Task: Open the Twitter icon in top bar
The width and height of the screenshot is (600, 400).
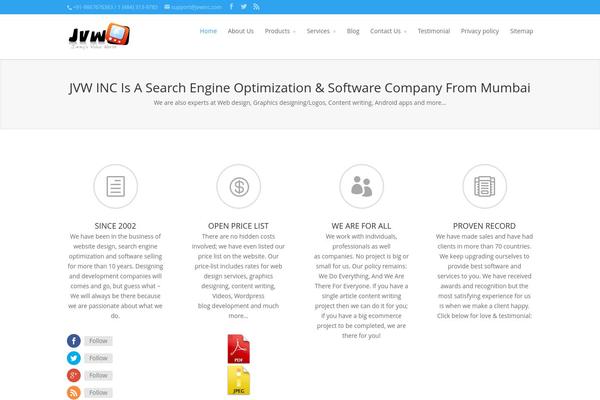Action: click(x=244, y=7)
